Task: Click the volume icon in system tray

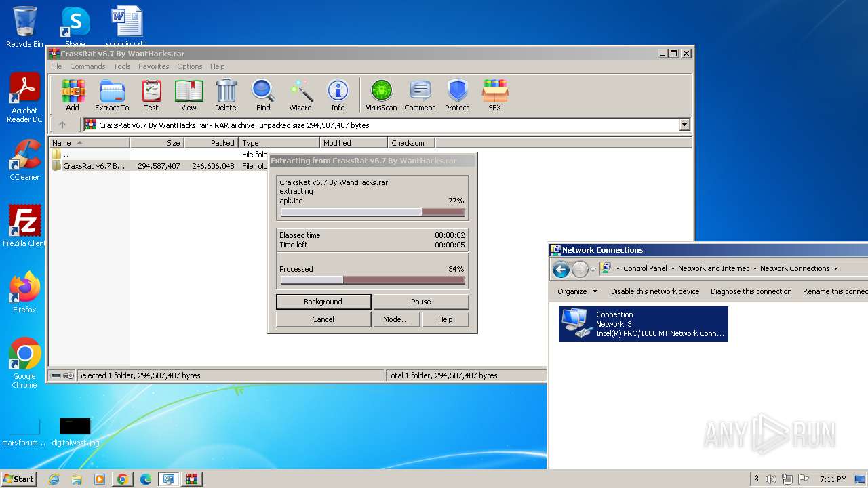Action: point(771,479)
